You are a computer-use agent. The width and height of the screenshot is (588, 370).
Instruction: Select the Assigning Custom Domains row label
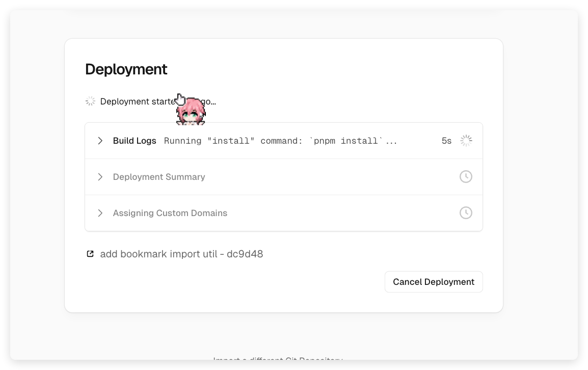[170, 213]
